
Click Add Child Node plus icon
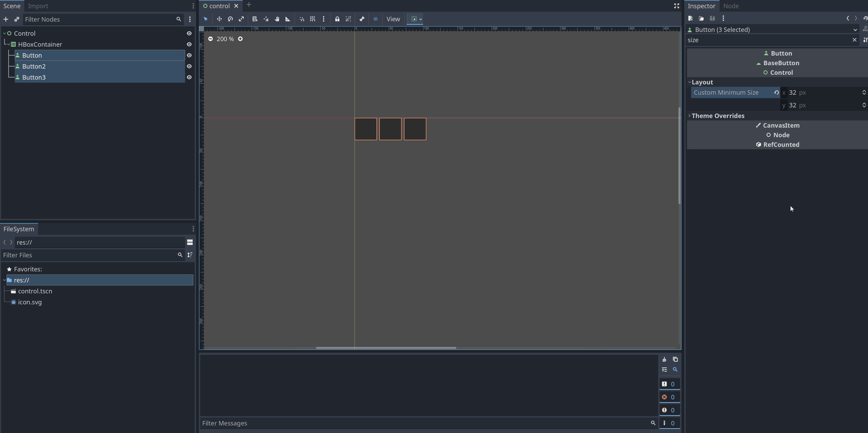6,19
